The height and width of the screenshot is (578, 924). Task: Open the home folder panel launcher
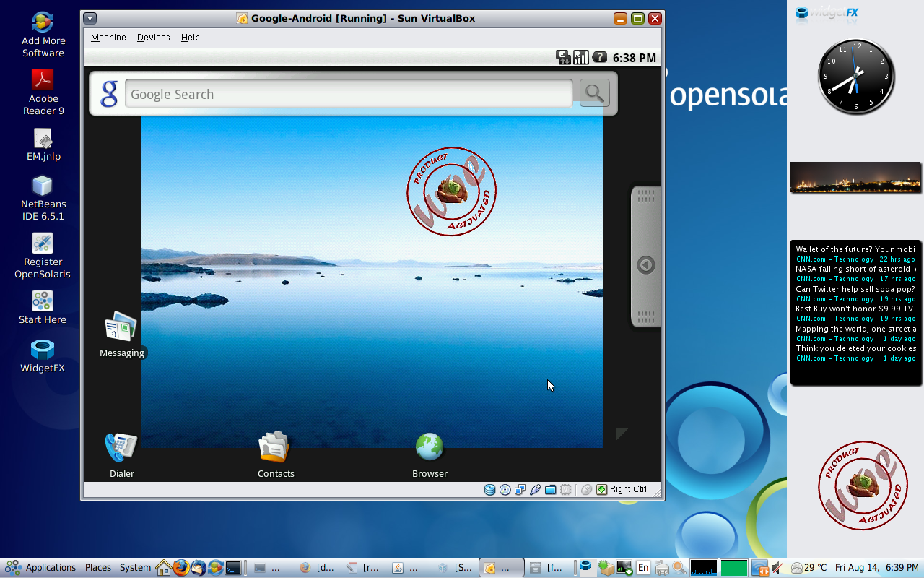pos(164,568)
